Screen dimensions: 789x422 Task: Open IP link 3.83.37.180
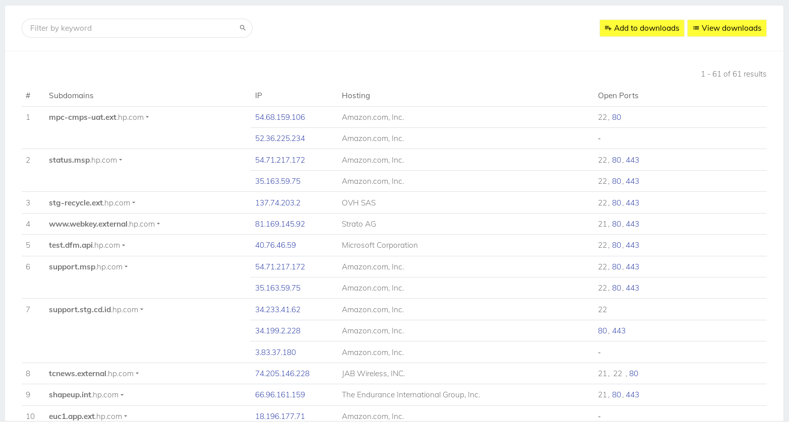pos(275,352)
